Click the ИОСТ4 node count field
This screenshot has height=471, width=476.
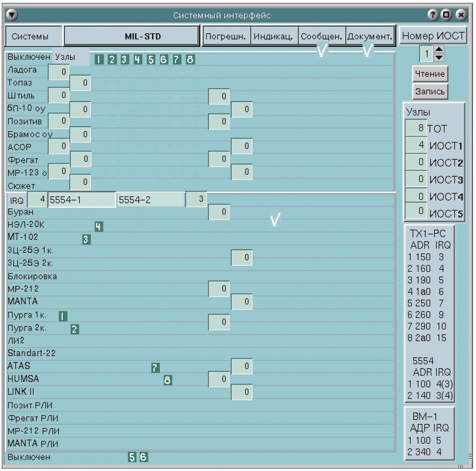coord(416,196)
